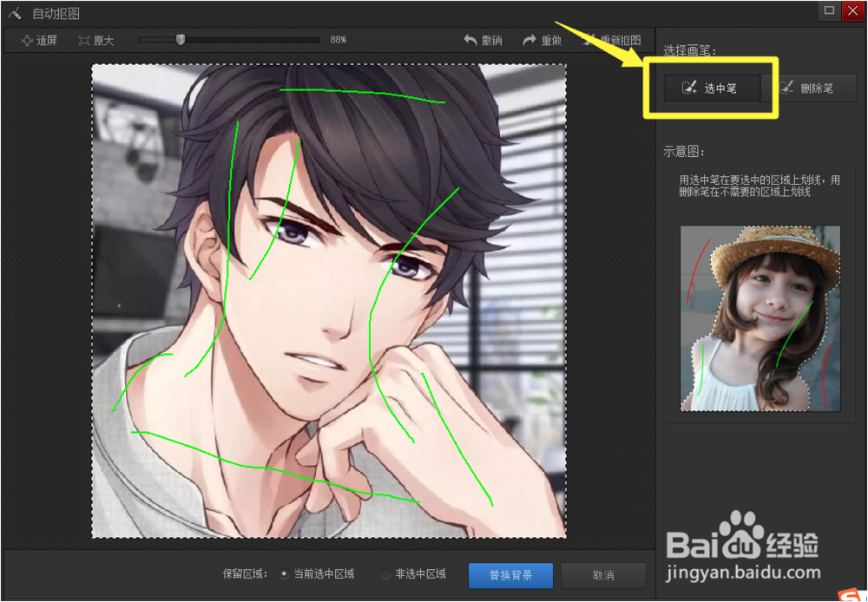Screen dimensions: 868x602
Task: Close the 自动抠图 window
Action: [x=852, y=10]
